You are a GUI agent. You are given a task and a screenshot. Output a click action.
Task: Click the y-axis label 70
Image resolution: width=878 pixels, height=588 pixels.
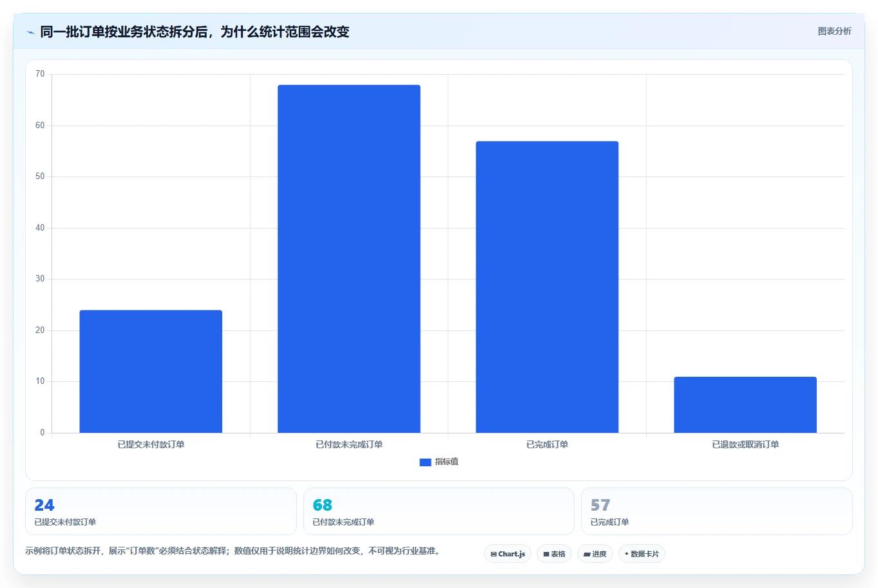tap(40, 74)
